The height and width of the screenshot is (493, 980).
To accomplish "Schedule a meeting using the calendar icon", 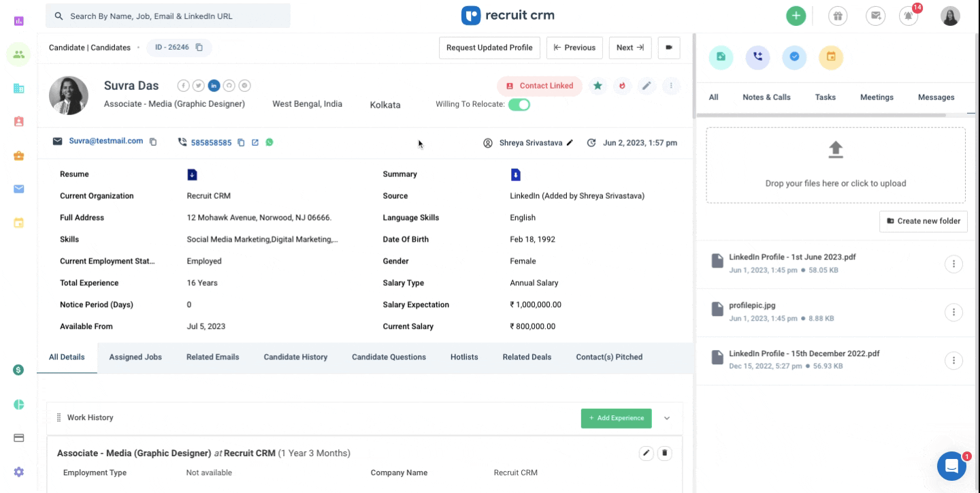I will [831, 57].
